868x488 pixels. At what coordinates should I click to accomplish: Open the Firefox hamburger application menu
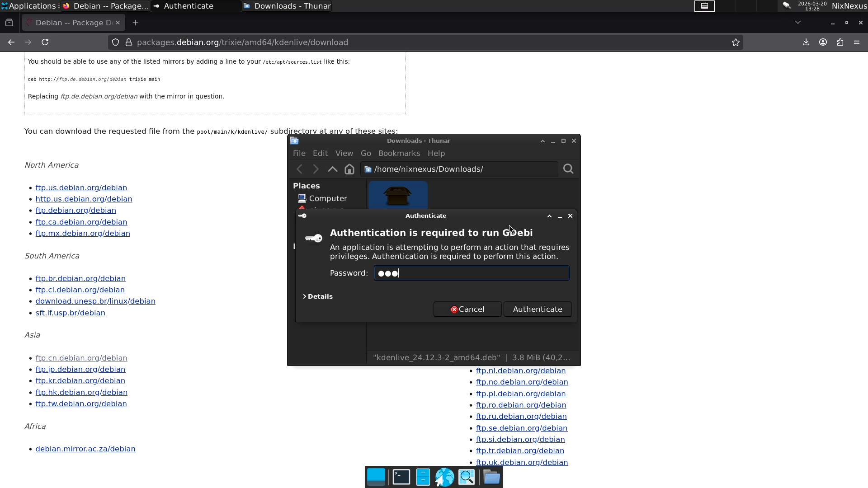coord(857,42)
